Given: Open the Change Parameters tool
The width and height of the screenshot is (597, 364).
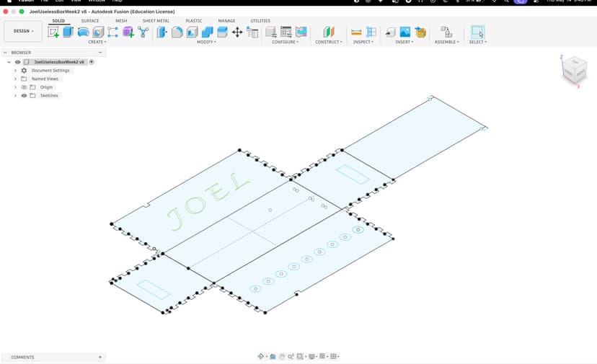Looking at the screenshot, I should click(252, 32).
